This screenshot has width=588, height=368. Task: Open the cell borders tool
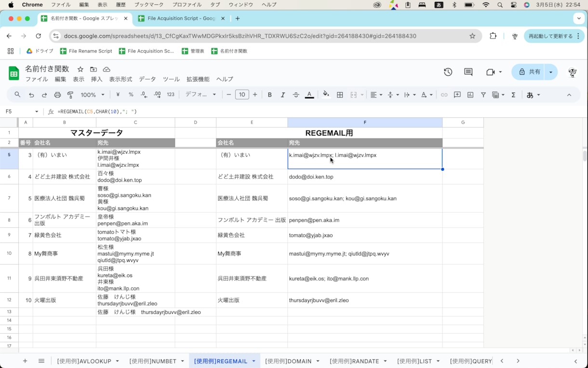click(x=340, y=95)
